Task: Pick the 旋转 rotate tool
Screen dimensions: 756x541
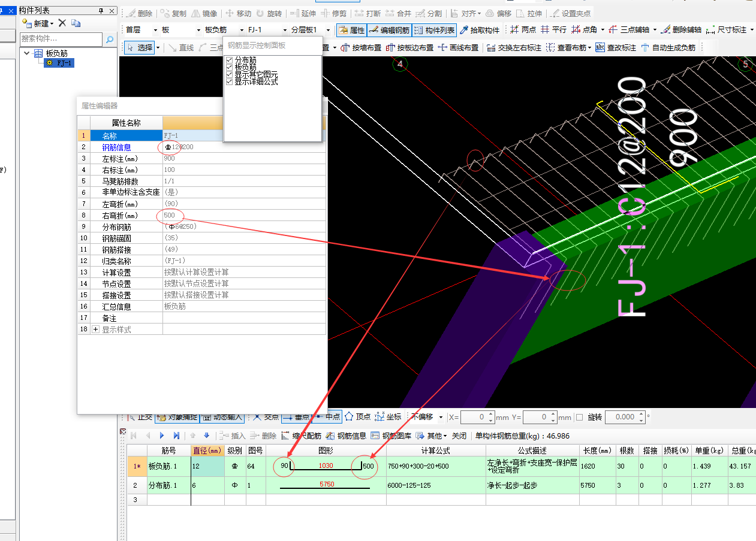Action: [269, 13]
